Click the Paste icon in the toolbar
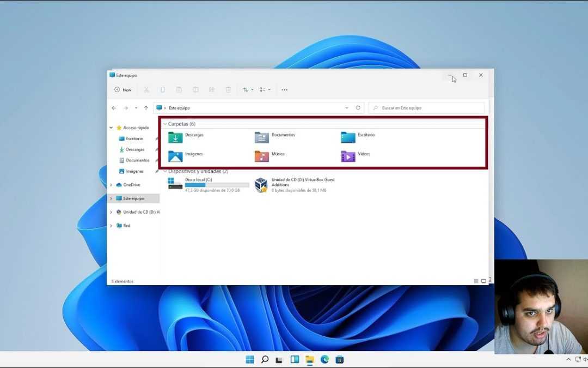Screen dimensions: 588x368 click(x=179, y=90)
